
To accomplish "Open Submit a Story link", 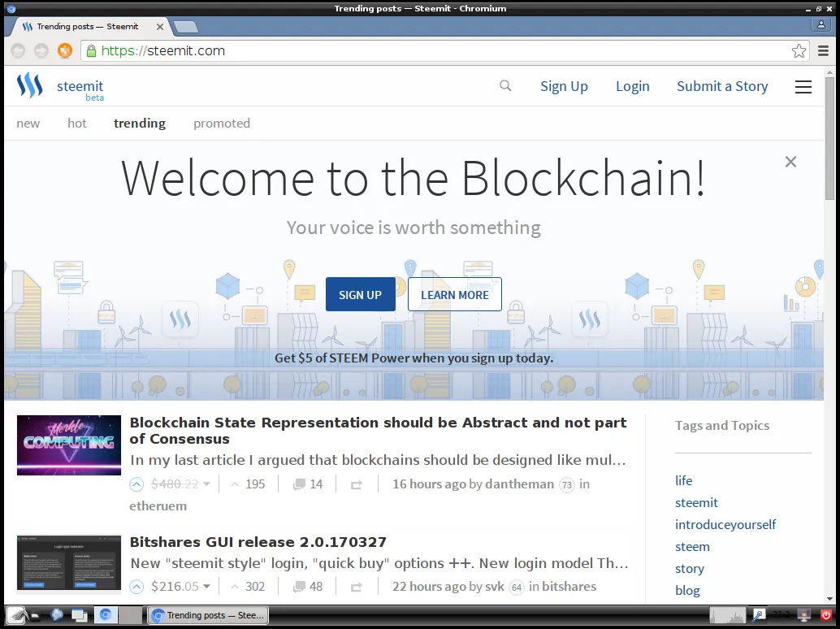I will 722,86.
